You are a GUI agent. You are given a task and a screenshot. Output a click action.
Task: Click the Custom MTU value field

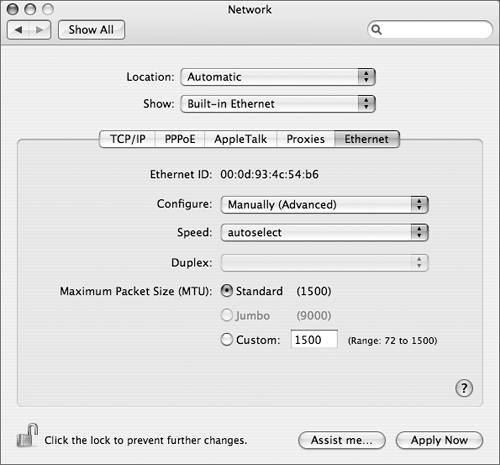(x=314, y=340)
